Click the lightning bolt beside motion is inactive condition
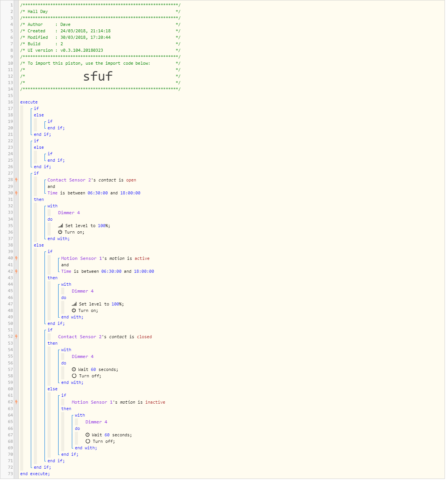Screen dimensions: 448x482 pyautogui.click(x=16, y=402)
